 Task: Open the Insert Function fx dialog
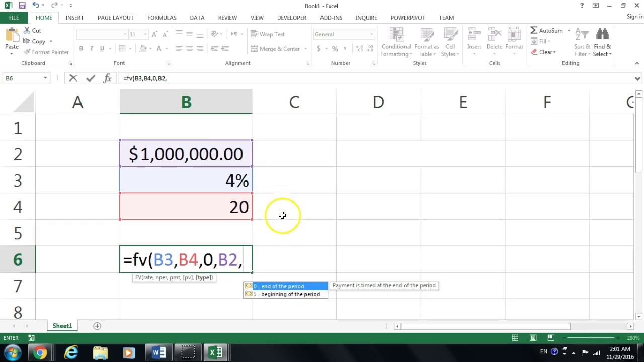107,78
